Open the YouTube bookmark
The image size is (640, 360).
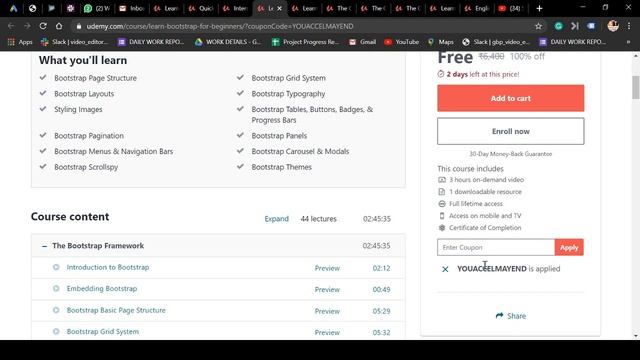tap(402, 42)
